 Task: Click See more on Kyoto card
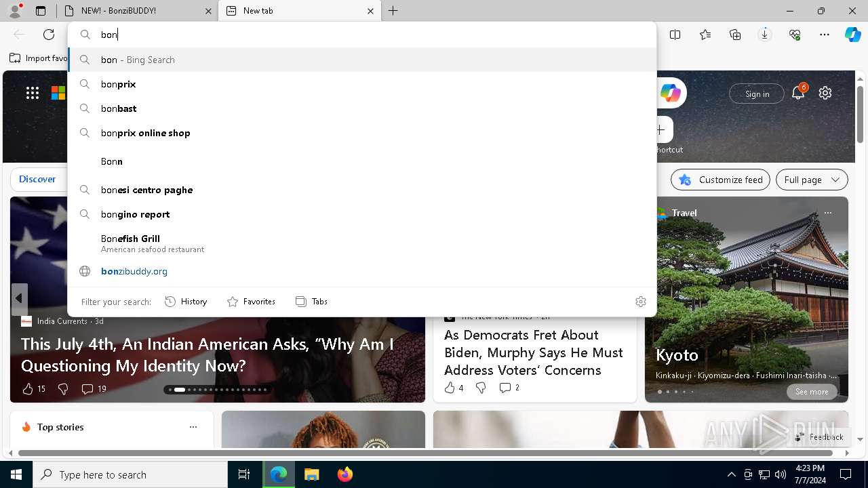[812, 392]
